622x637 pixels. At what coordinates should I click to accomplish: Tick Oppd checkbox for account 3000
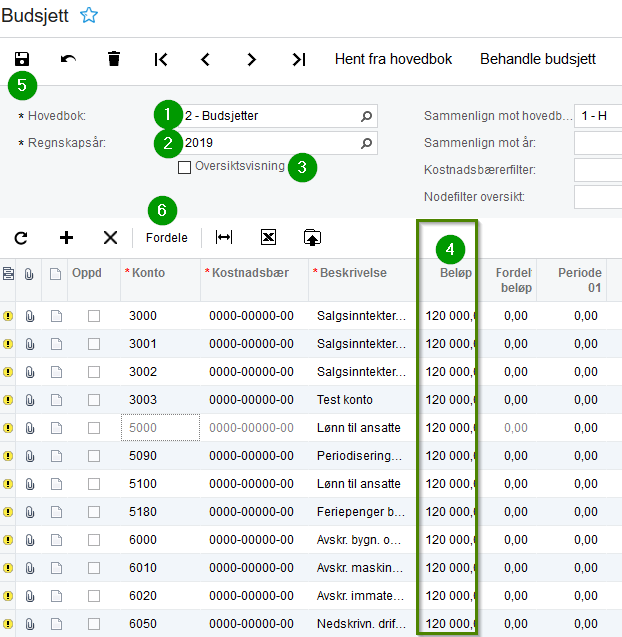click(x=94, y=316)
